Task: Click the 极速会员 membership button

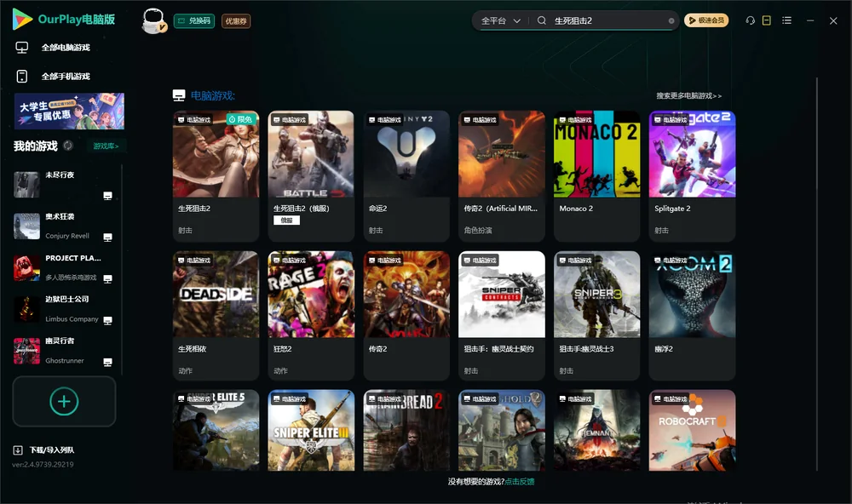Action: pos(706,20)
